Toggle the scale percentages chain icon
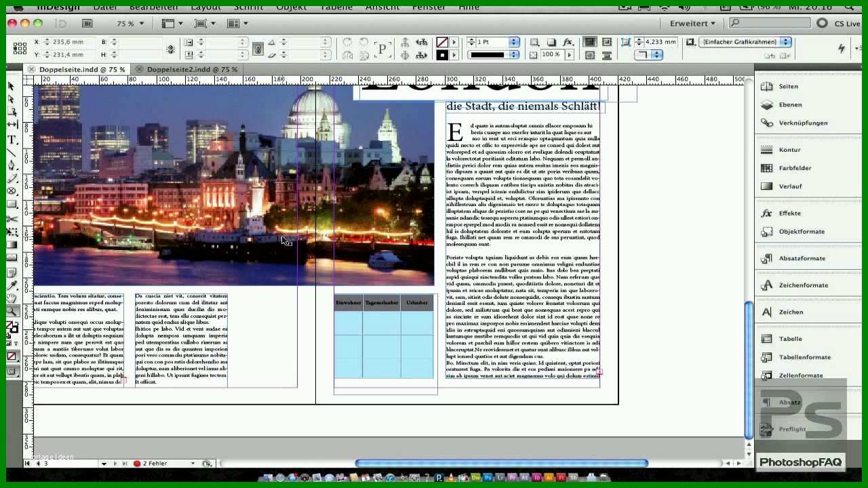 (258, 49)
